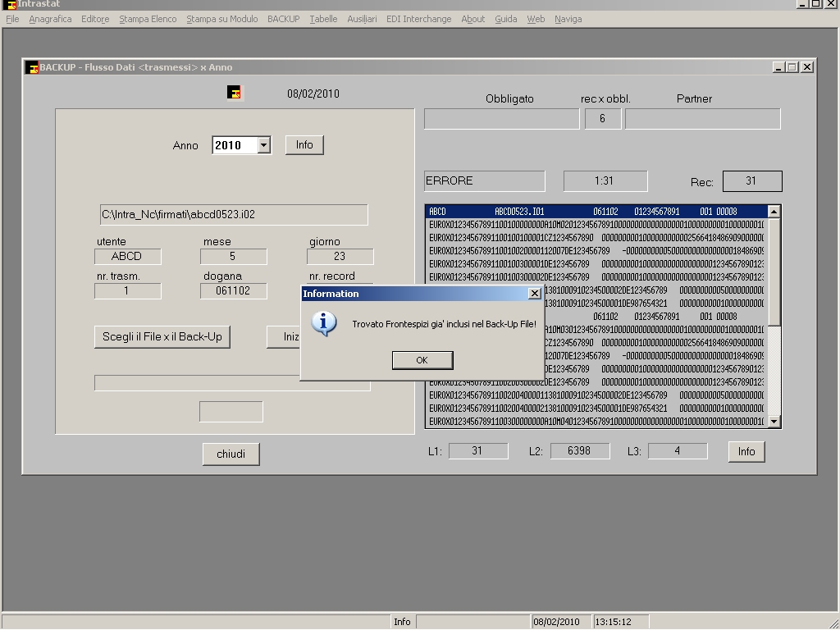Viewport: 840px width, 630px height.
Task: Open the BACKUP menu
Action: [283, 20]
